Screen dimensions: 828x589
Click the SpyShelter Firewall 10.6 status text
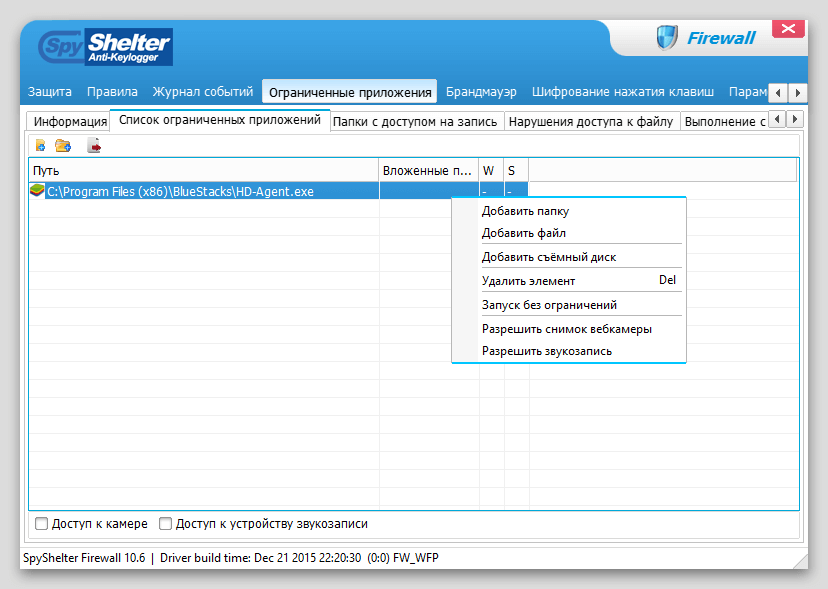click(84, 558)
